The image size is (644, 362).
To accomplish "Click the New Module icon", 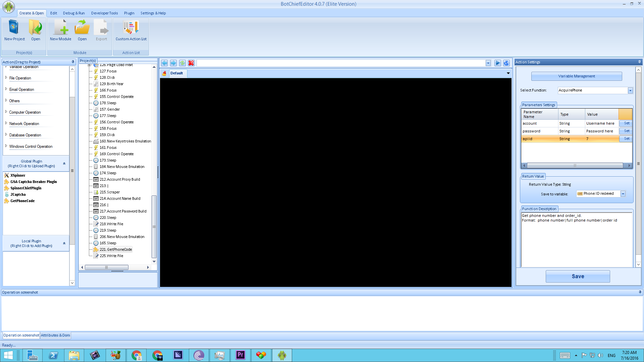I will 60,27.
